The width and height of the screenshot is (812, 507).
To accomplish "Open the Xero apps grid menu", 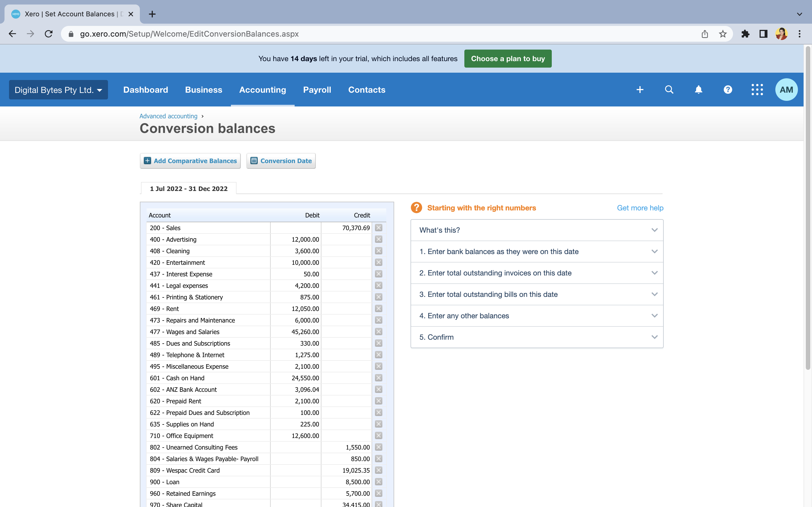I will point(757,90).
